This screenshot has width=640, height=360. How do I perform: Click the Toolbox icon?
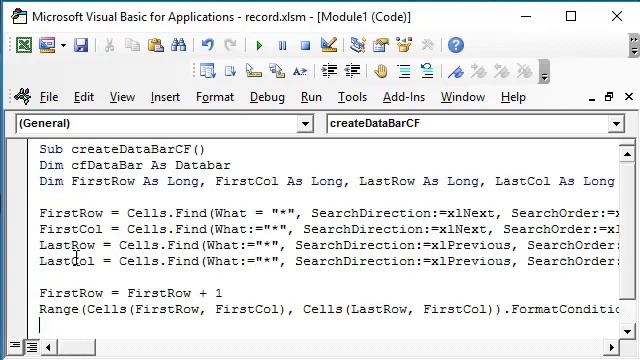coord(427,45)
